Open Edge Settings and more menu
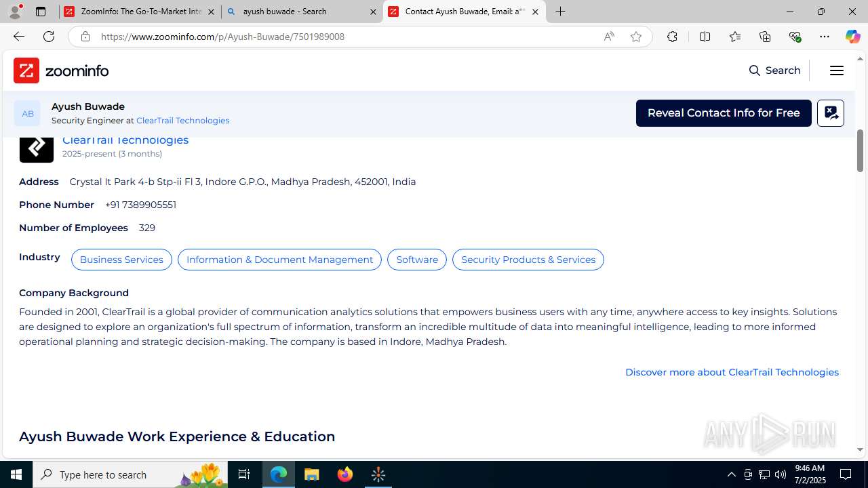 (x=825, y=37)
